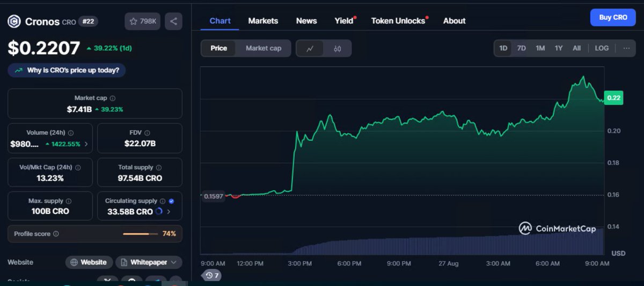644x286 pixels.
Task: Click the 27 Aug date label on axis
Action: pyautogui.click(x=448, y=263)
